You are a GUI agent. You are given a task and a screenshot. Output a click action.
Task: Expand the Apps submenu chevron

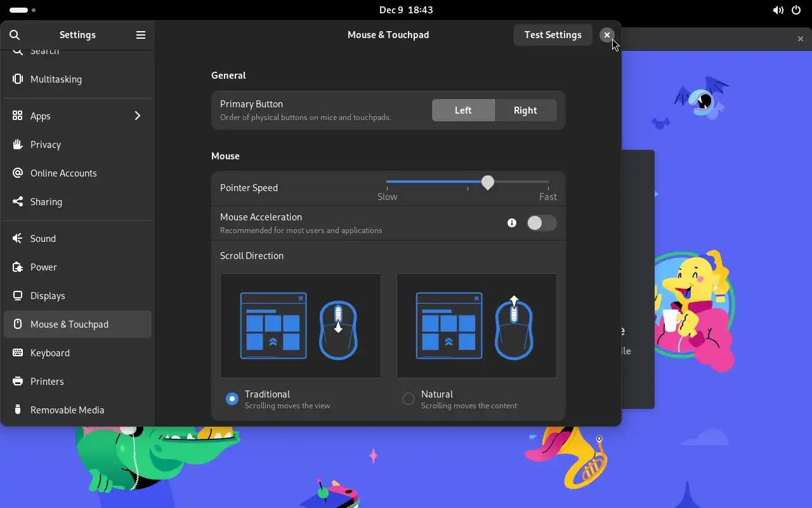point(137,116)
